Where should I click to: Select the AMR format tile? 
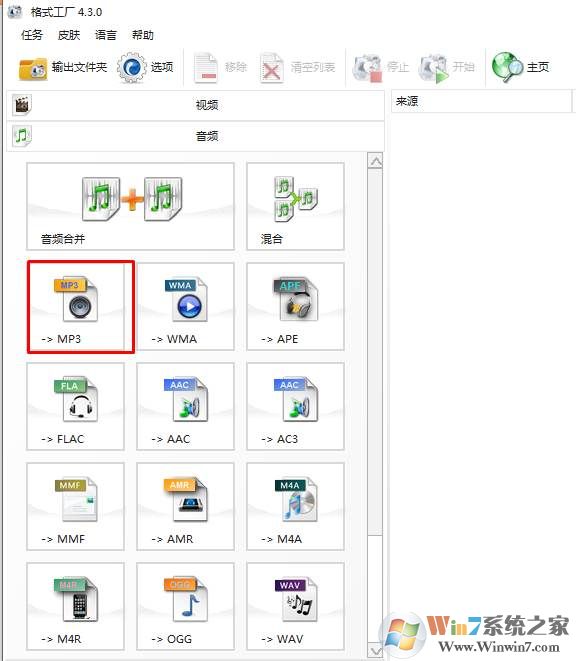coord(186,507)
